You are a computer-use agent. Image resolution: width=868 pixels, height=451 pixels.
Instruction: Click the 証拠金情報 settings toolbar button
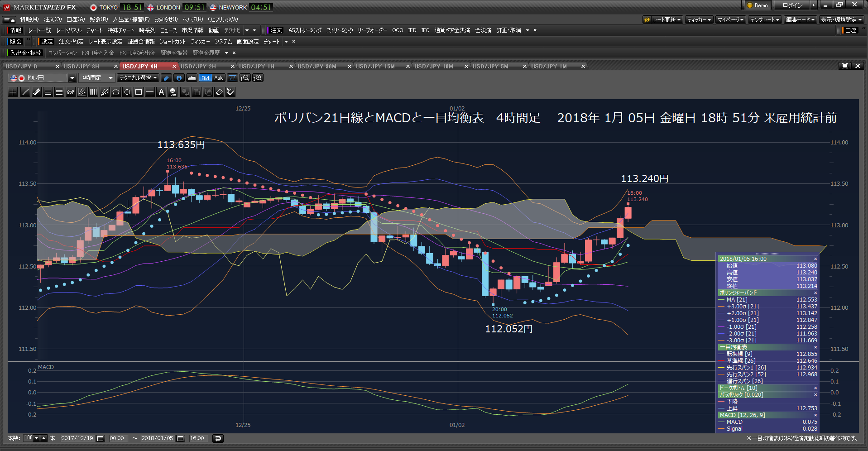(x=141, y=42)
